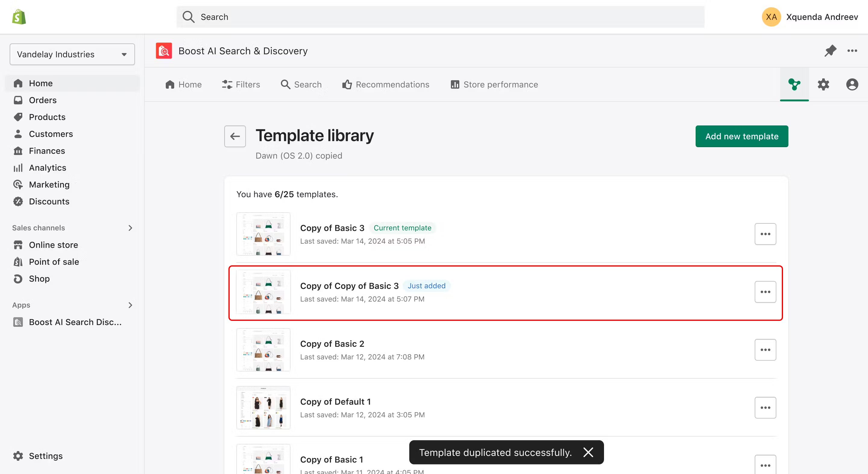Screen dimensions: 868x474
Task: Open the account profile icon
Action: [851, 84]
